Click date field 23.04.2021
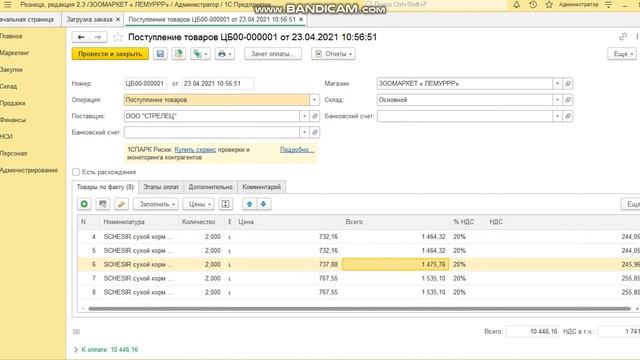The width and height of the screenshot is (640, 360). (x=218, y=83)
